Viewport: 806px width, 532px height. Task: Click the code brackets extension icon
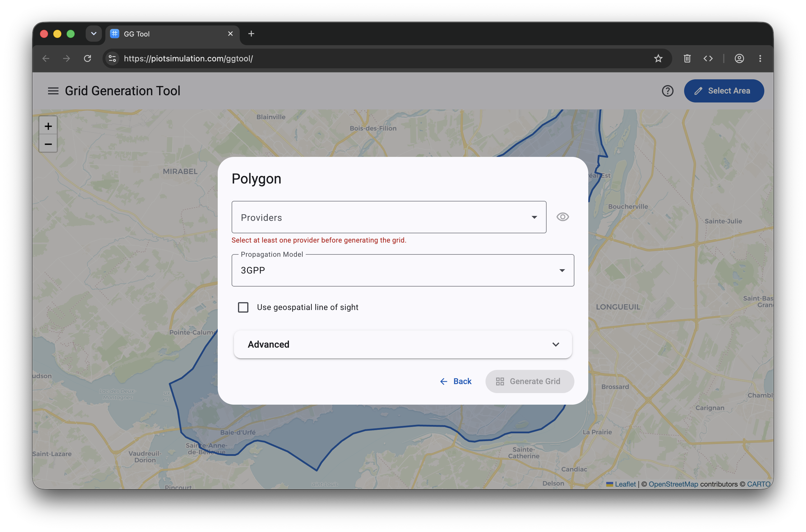708,58
